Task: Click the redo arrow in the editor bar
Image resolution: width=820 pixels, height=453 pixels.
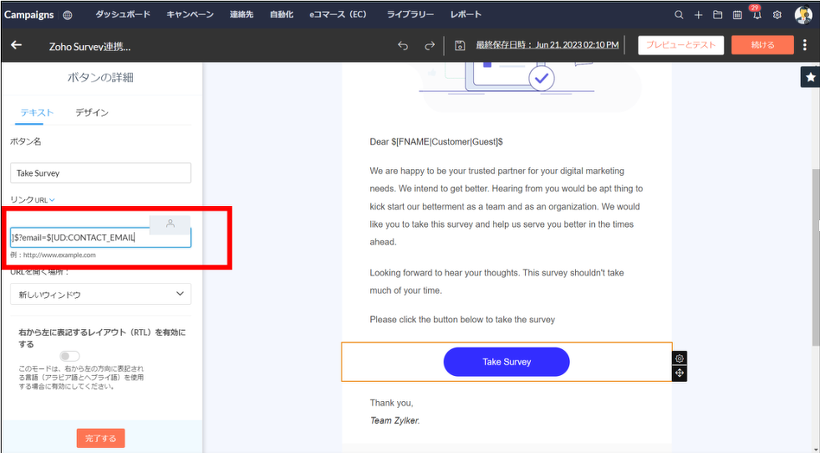Action: point(430,45)
